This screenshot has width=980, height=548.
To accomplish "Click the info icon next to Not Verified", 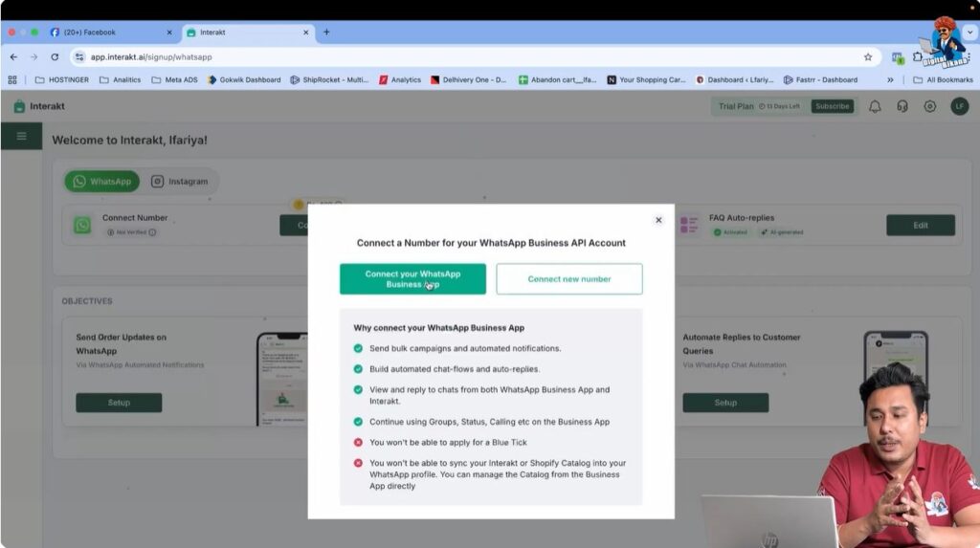I will [152, 232].
